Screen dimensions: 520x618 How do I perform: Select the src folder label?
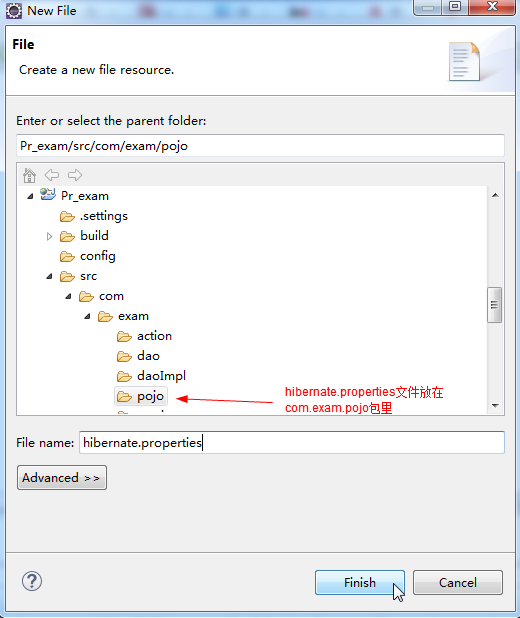point(88,276)
